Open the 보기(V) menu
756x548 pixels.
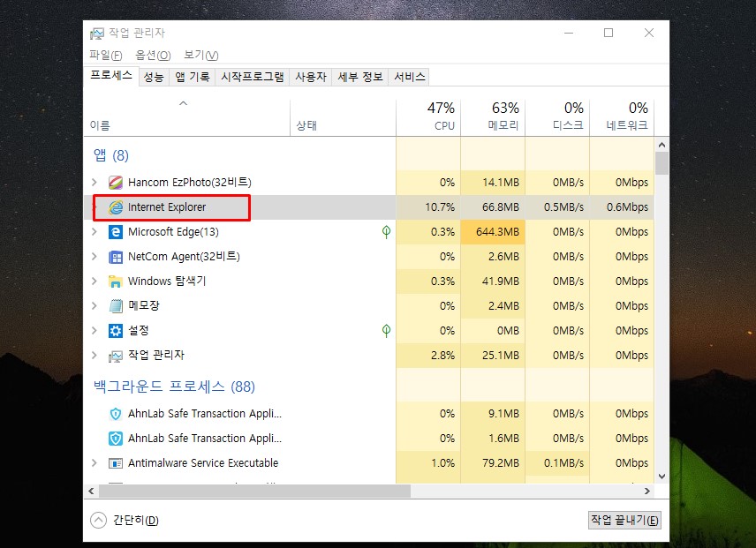[x=201, y=56]
